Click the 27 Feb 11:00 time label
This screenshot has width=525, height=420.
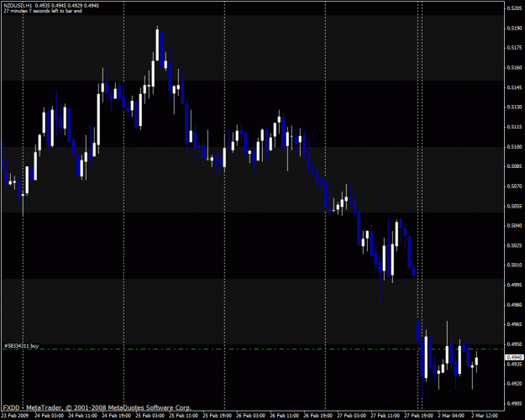(x=385, y=416)
